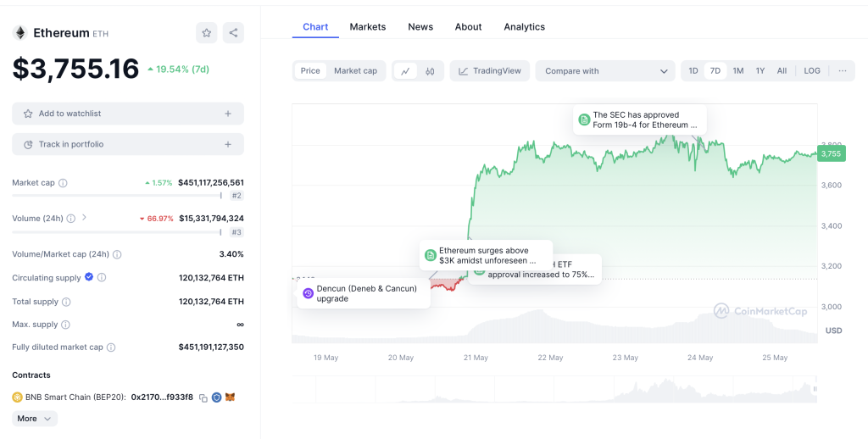868x439 pixels.
Task: Click the #2 market cap rank badge
Action: coord(236,196)
